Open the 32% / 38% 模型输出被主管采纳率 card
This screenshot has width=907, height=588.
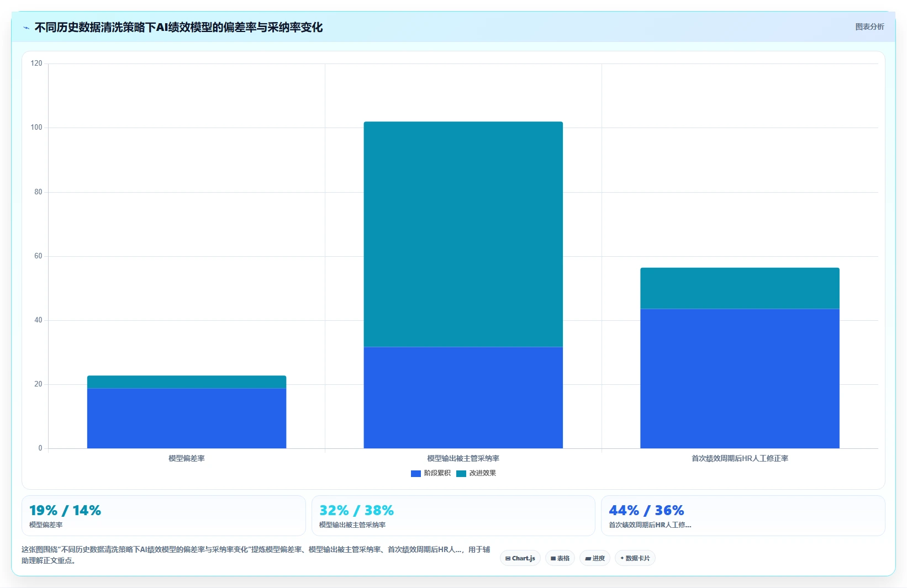(453, 516)
